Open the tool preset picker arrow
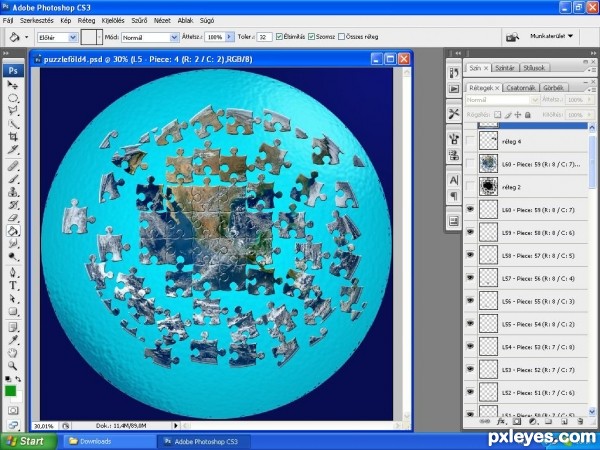 (26, 37)
